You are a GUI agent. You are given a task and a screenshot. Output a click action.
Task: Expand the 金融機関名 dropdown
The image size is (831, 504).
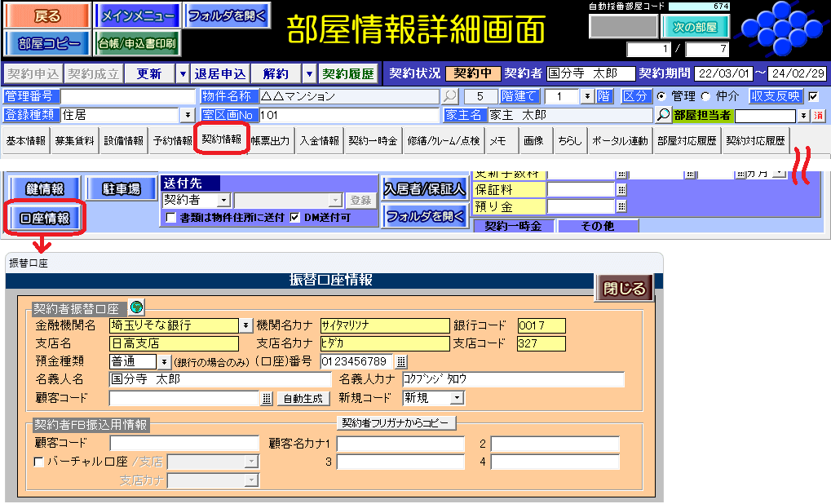tap(245, 325)
